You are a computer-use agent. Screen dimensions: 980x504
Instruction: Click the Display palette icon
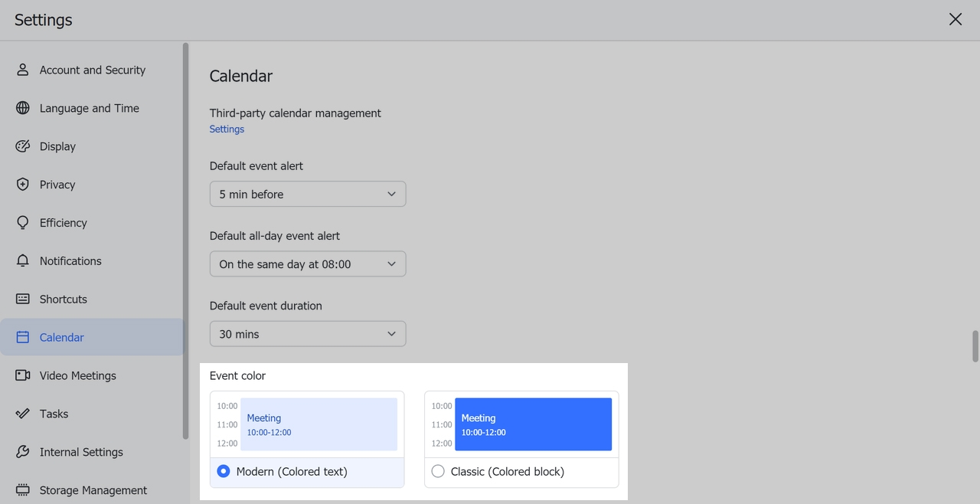pos(23,146)
